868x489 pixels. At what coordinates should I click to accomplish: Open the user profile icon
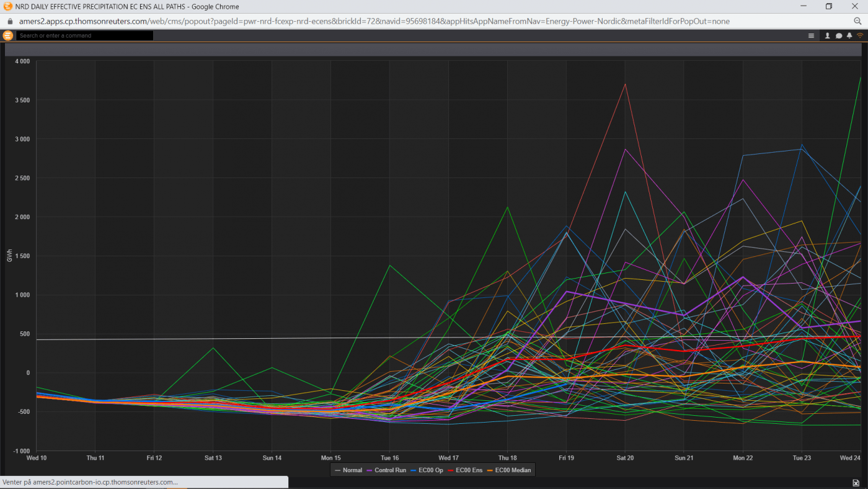(x=827, y=35)
